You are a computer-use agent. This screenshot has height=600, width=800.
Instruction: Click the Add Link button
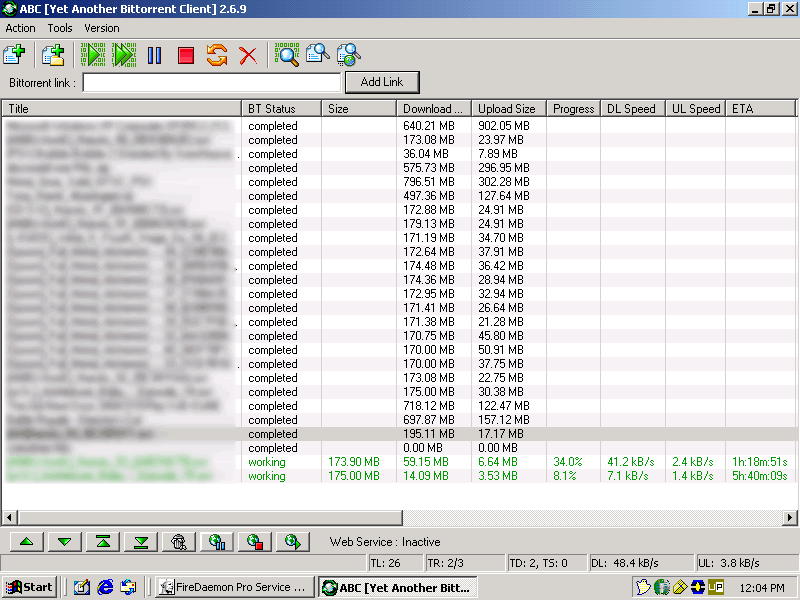click(x=382, y=82)
